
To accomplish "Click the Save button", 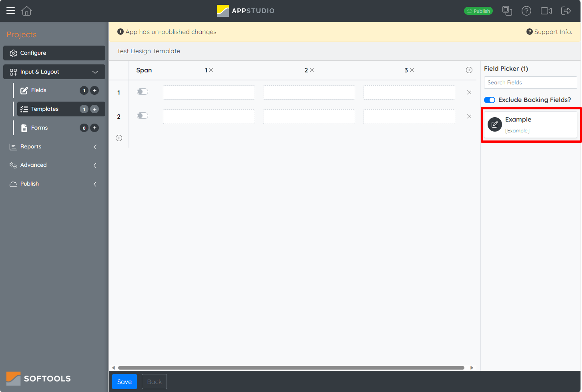I will point(124,382).
